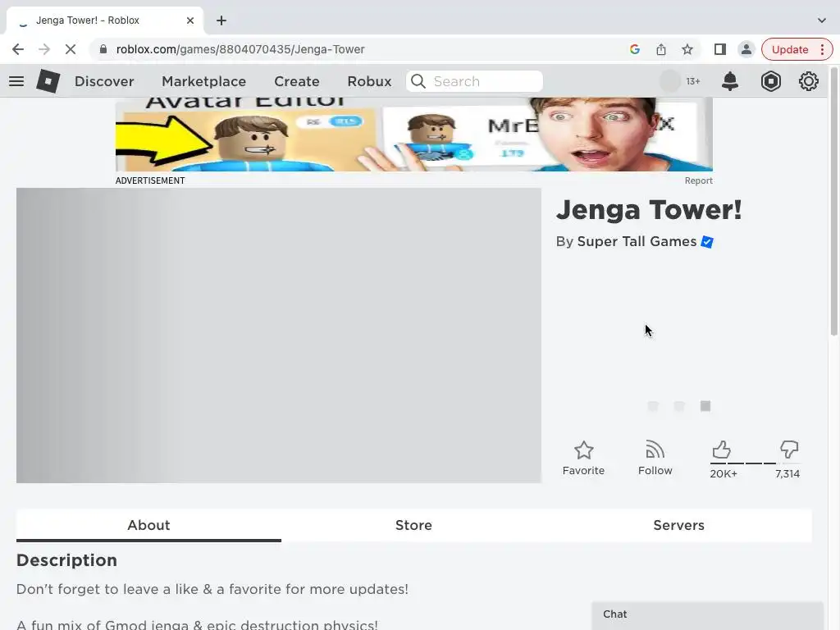
Task: Click the page vertical scrollbar
Action: [x=833, y=201]
